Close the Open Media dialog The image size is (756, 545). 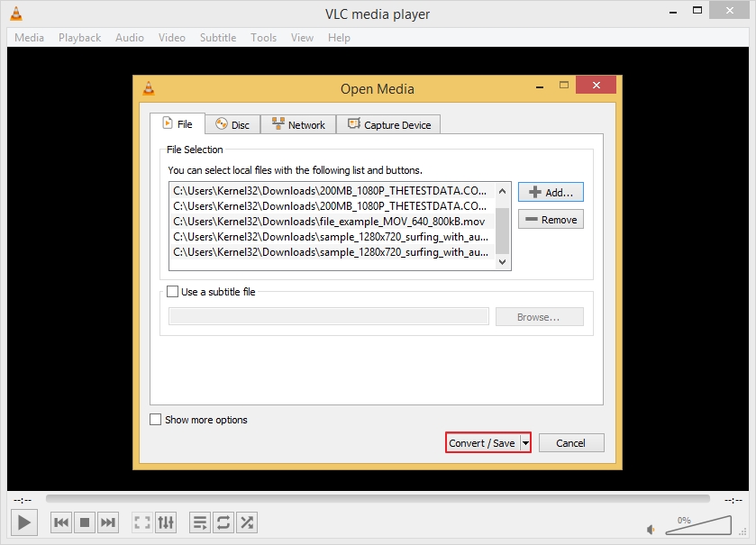[x=596, y=85]
